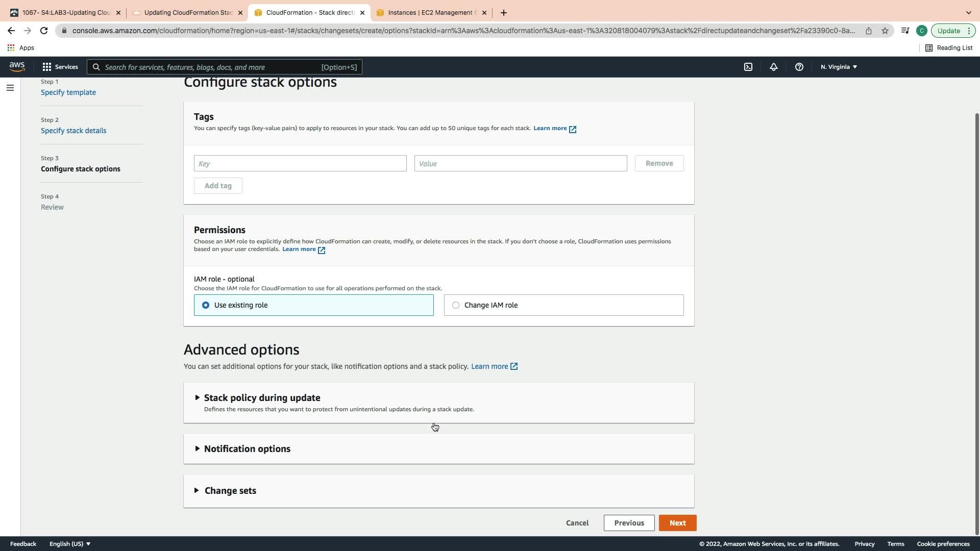The height and width of the screenshot is (551, 980).
Task: Open the Services grid menu
Action: click(60, 67)
